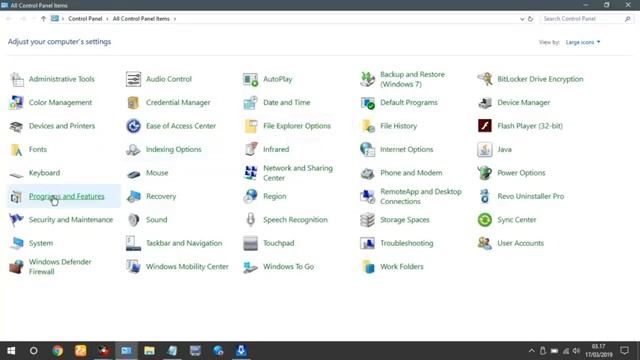Open the Devices and Printers icon
Viewport: 640px width, 360px height.
17,126
